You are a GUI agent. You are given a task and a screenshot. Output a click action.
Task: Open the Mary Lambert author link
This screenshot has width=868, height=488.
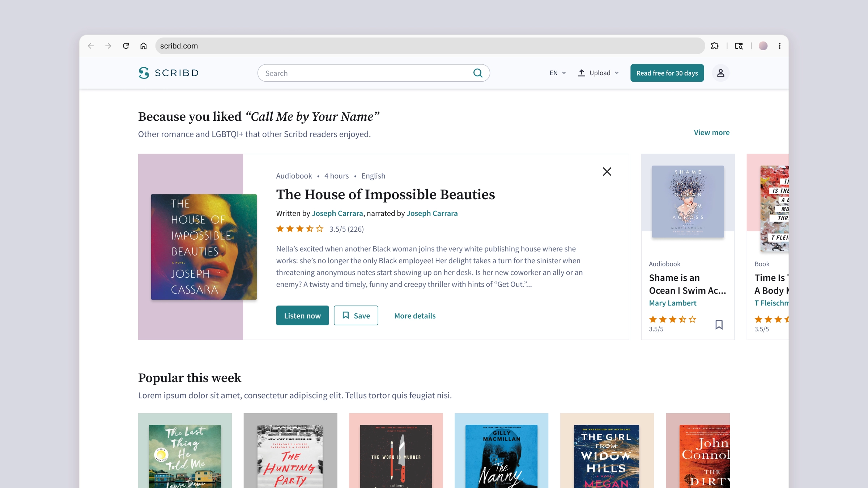click(x=673, y=303)
